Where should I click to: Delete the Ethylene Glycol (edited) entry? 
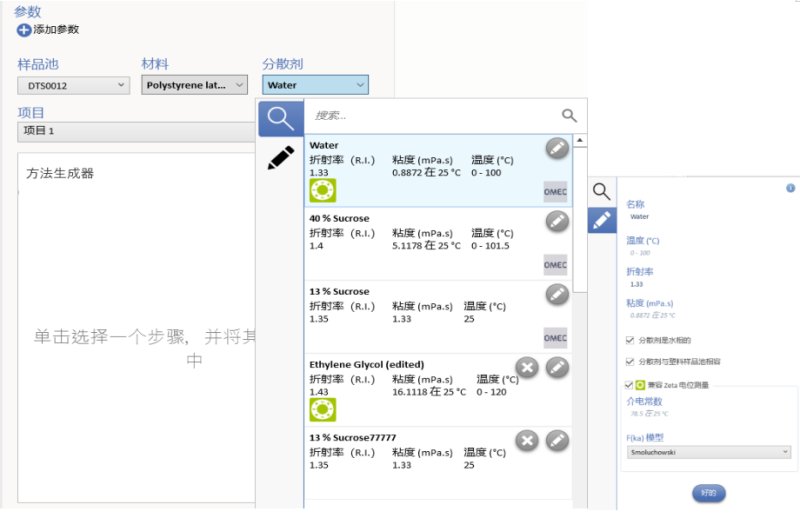coord(527,368)
